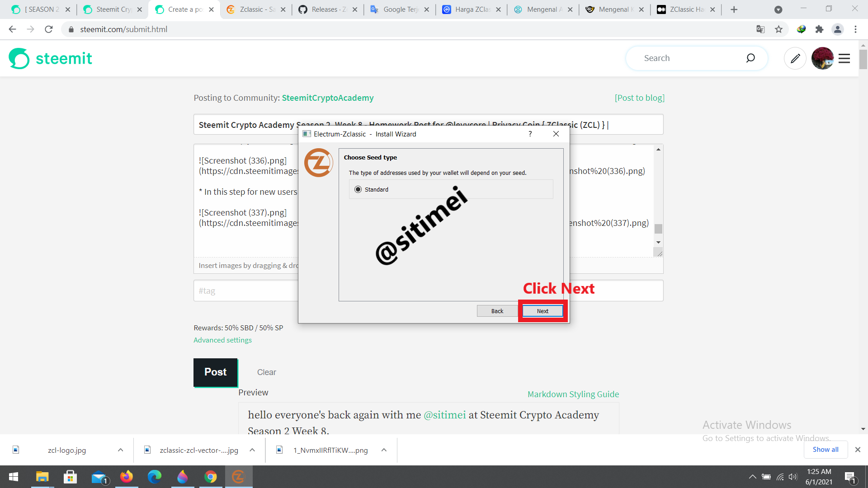Open the user avatar profile menu
The image size is (868, 488).
click(822, 58)
